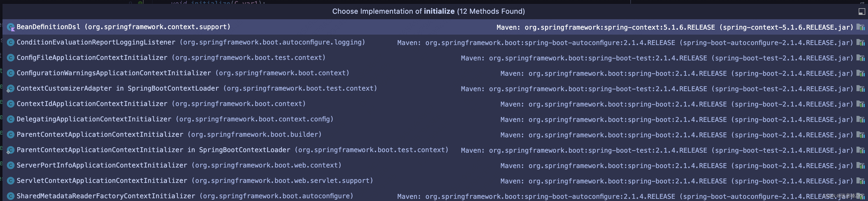Click the class icon beside ParentContextApplicationContextInitializer in boot.builder

tap(11, 135)
